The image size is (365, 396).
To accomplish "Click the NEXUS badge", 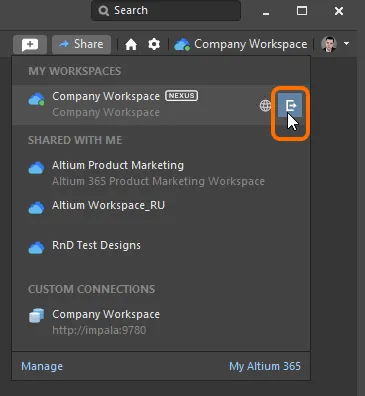I will click(x=181, y=96).
